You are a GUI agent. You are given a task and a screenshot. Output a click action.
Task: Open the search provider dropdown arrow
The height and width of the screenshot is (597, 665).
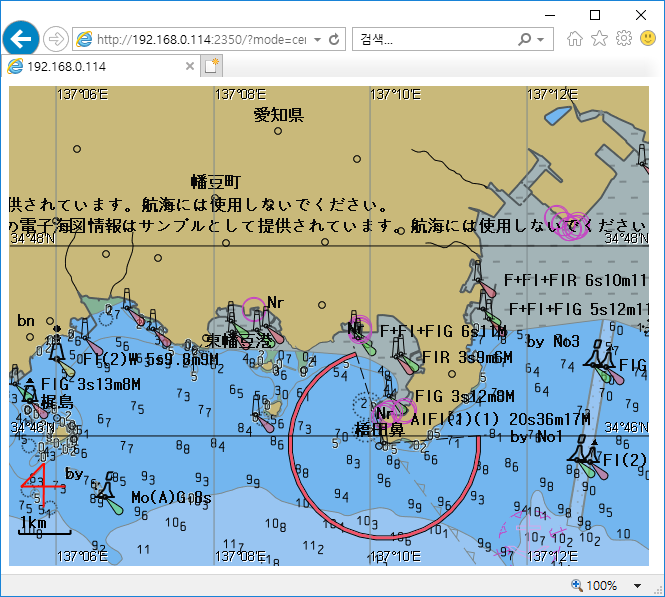(x=541, y=40)
